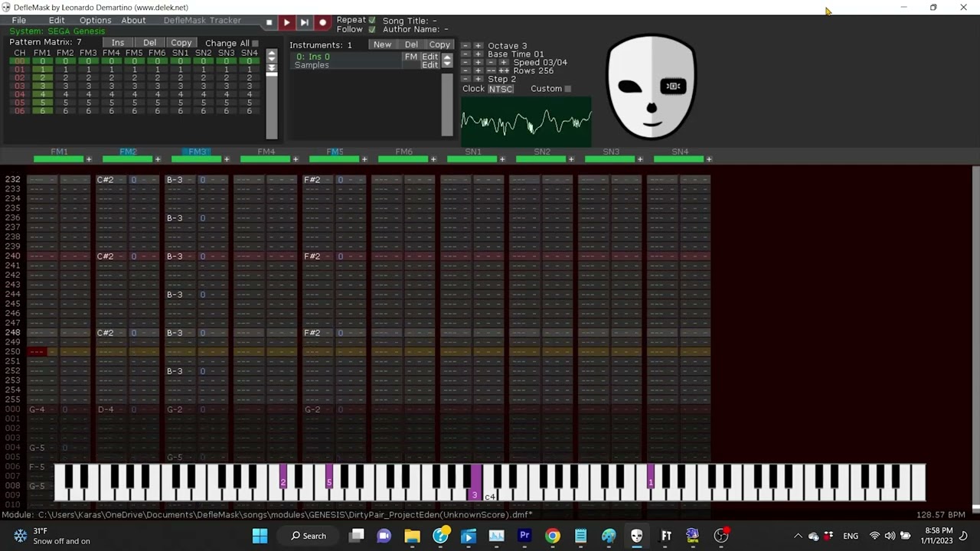980x551 pixels.
Task: Expand the FM1 channel column
Action: (89, 159)
